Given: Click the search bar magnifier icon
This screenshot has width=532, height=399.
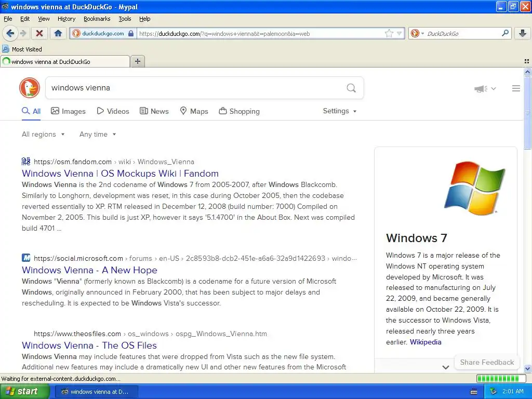Looking at the screenshot, I should pyautogui.click(x=505, y=33).
